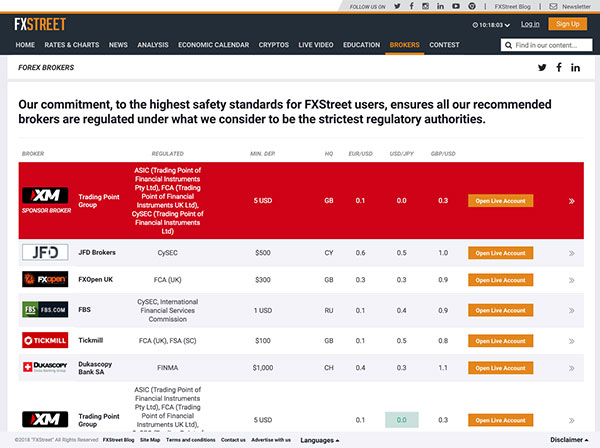
Task: Click the highlighted 0.0 USD/JPY cell
Action: (401, 420)
